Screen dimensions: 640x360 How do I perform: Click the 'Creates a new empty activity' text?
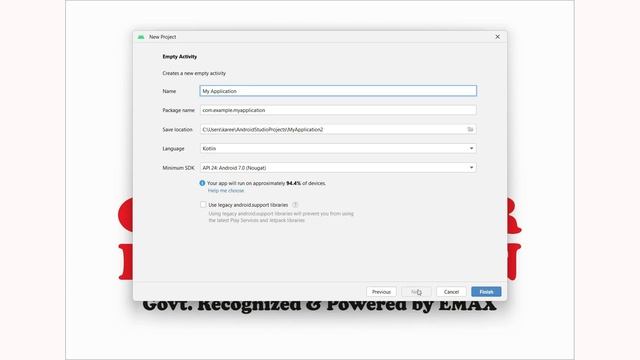[x=194, y=73]
